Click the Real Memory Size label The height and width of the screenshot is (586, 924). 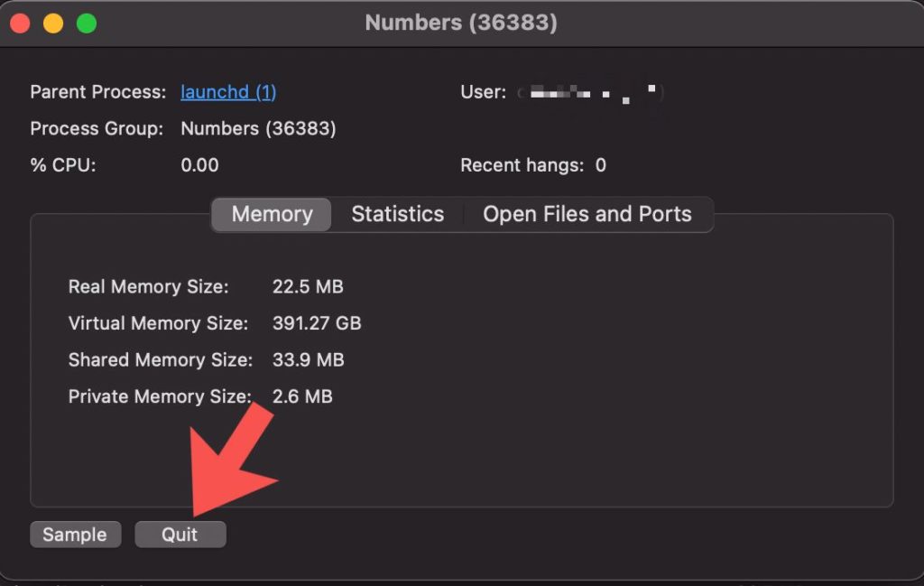pos(149,286)
